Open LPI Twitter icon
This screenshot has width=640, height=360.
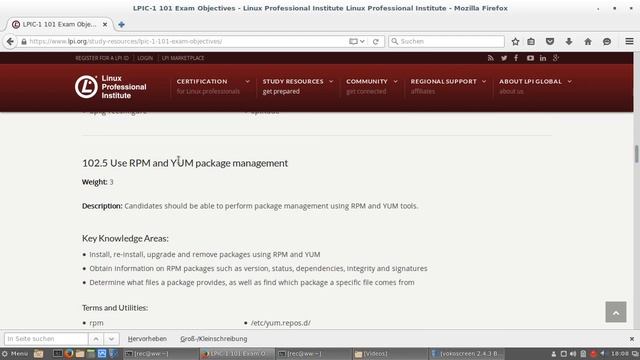pos(504,58)
